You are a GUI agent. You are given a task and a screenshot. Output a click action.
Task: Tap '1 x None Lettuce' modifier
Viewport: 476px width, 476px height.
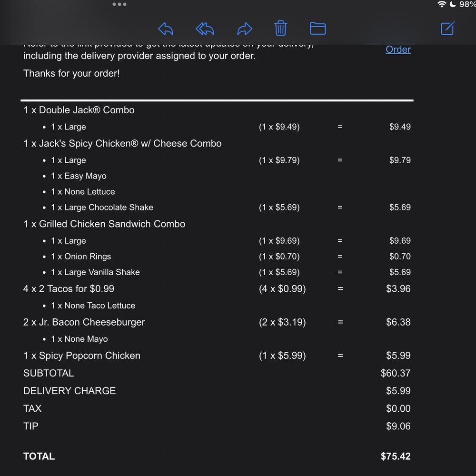click(83, 192)
